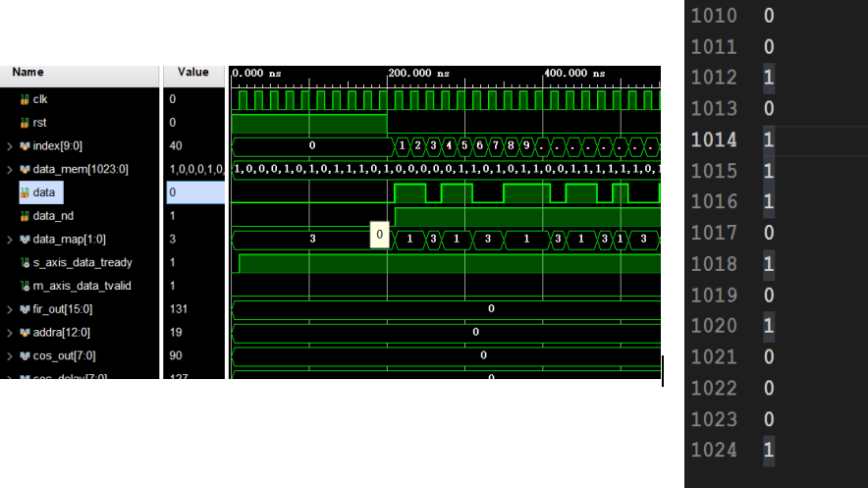
Task: Expand the cos_out[7:0] bus
Action: tap(10, 355)
